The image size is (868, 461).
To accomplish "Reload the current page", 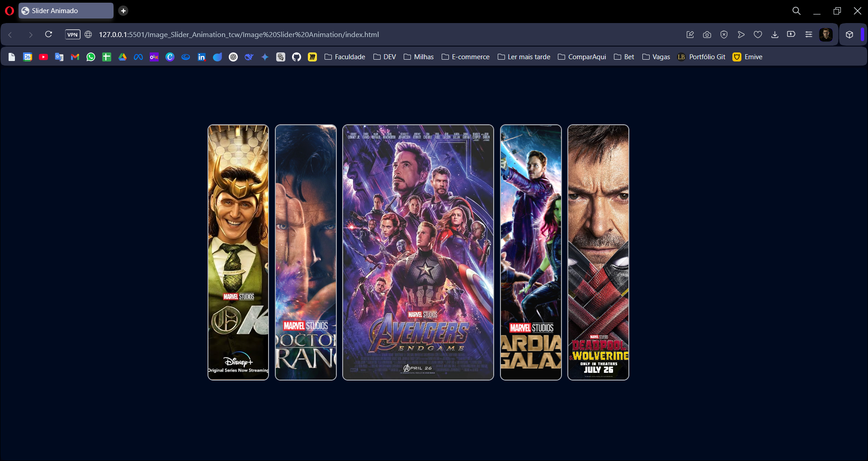I will pyautogui.click(x=49, y=34).
